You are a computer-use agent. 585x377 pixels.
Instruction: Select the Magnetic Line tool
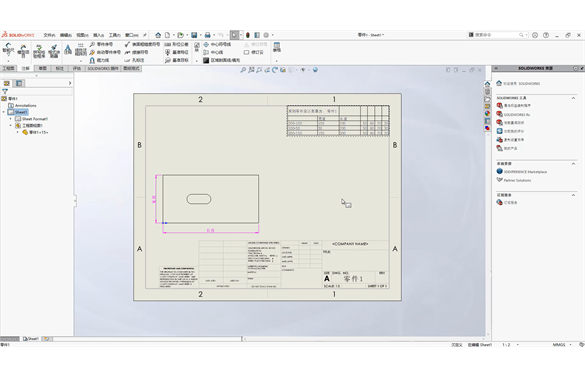pos(99,60)
